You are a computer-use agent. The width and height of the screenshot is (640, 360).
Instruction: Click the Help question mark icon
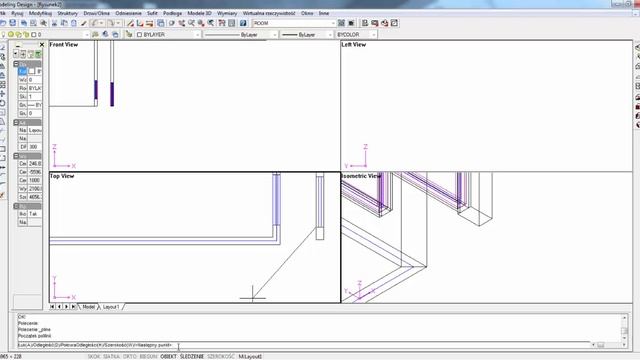point(243,23)
